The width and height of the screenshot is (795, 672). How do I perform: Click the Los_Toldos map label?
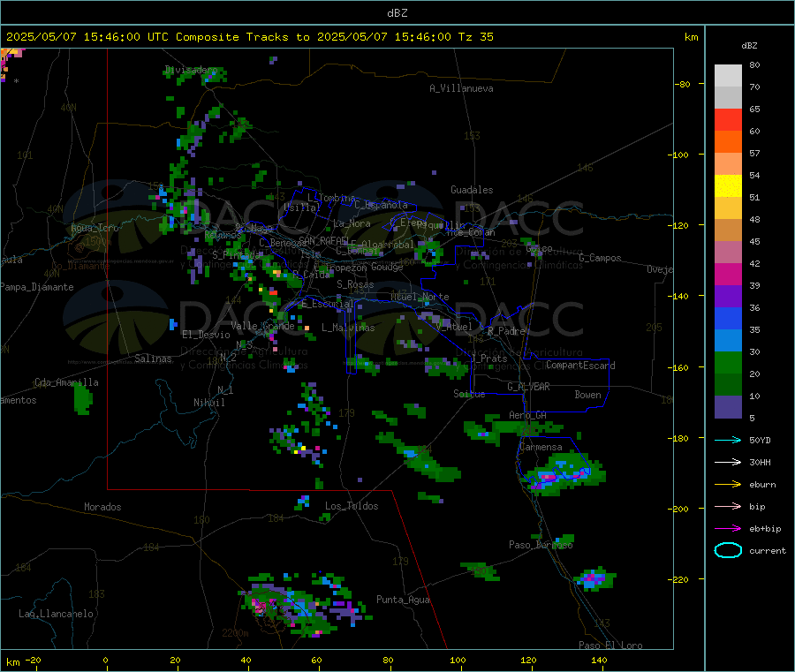tap(352, 506)
